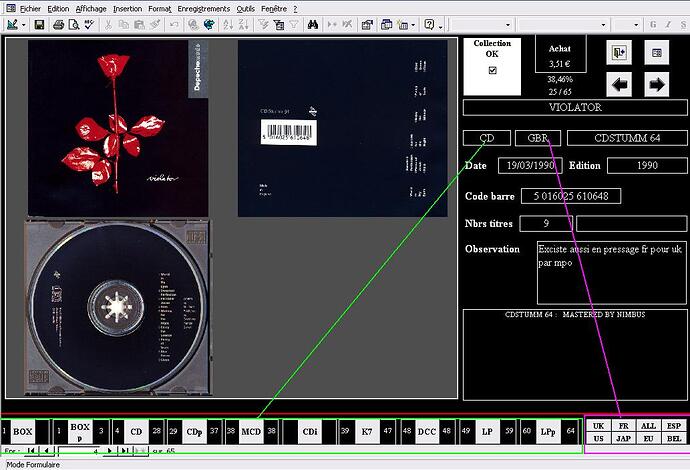This screenshot has width=690, height=470.
Task: Click the Print toolbar icon
Action: point(59,25)
